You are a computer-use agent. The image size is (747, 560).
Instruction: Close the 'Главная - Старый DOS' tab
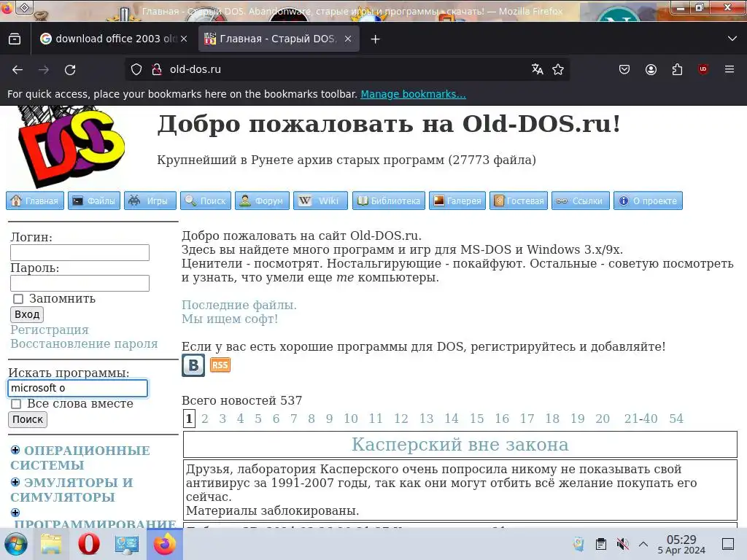tap(348, 39)
